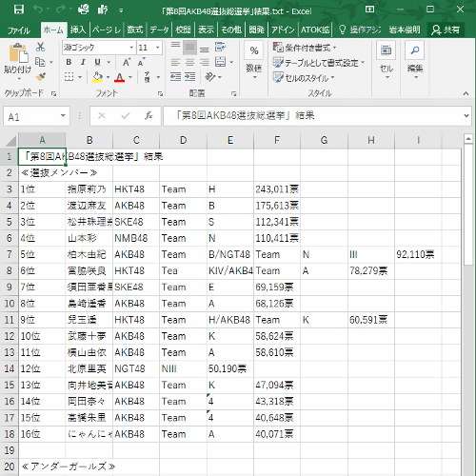Center text horizontally icon
Screen dimensions: 476x476
[x=189, y=62]
